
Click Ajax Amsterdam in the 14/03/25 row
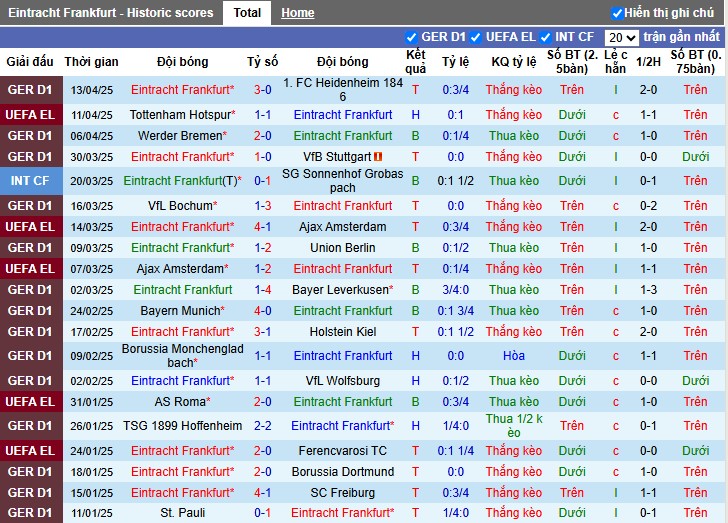point(343,227)
